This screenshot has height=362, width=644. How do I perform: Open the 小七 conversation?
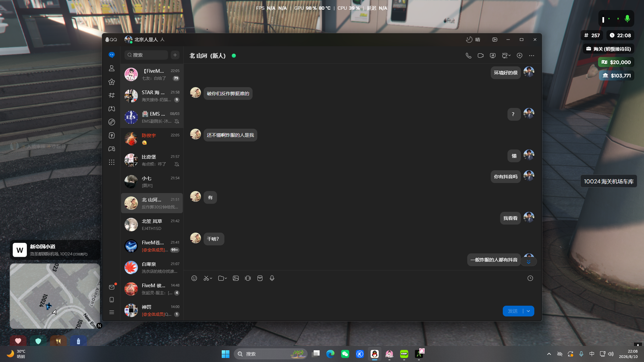coord(152,182)
